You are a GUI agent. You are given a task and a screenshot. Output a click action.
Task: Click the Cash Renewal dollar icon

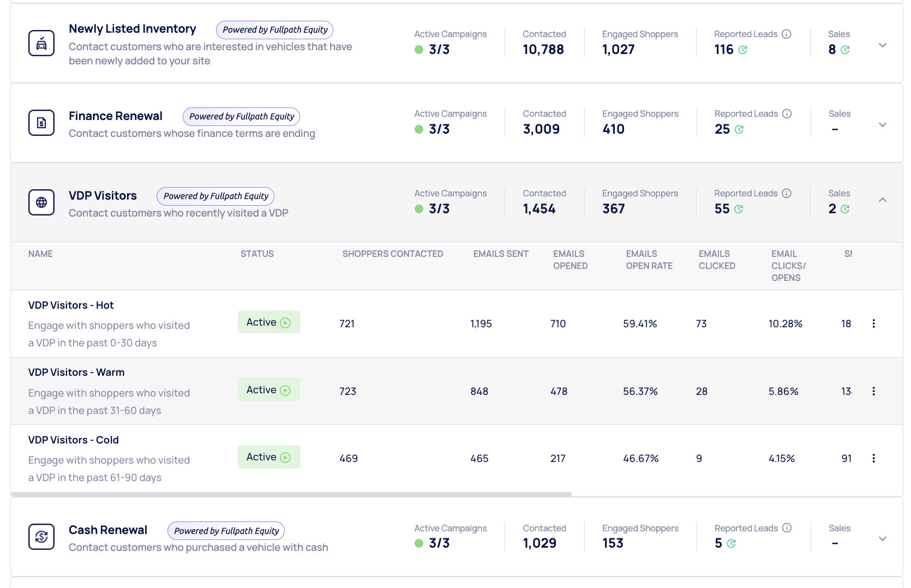coord(41,537)
